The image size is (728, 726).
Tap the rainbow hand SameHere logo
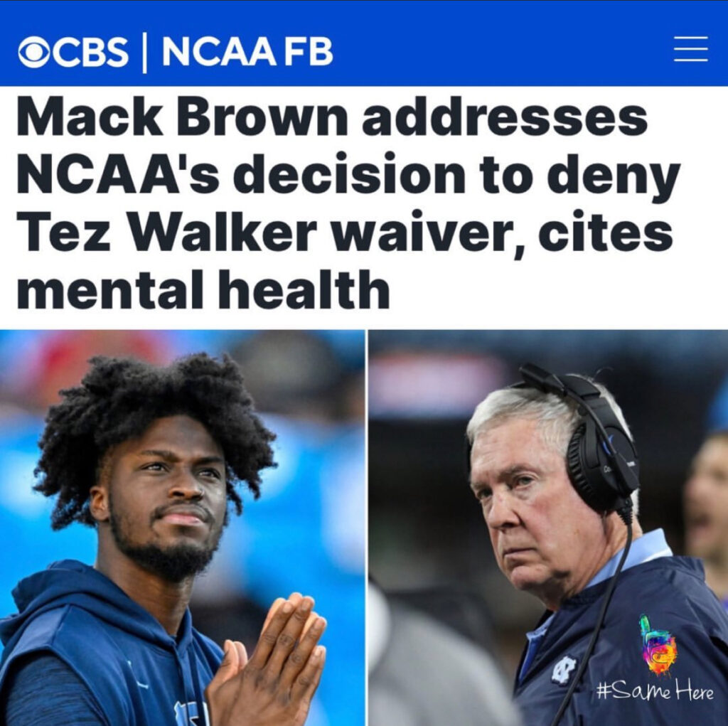658,646
